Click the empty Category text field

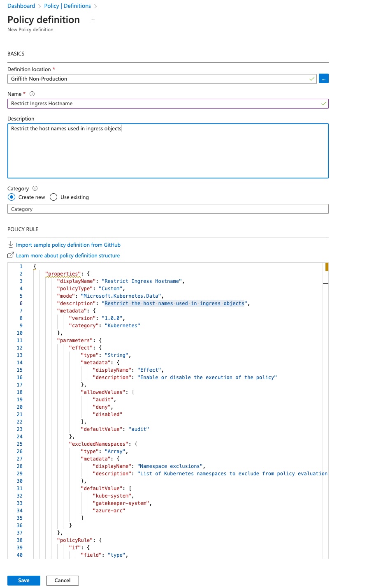point(168,209)
